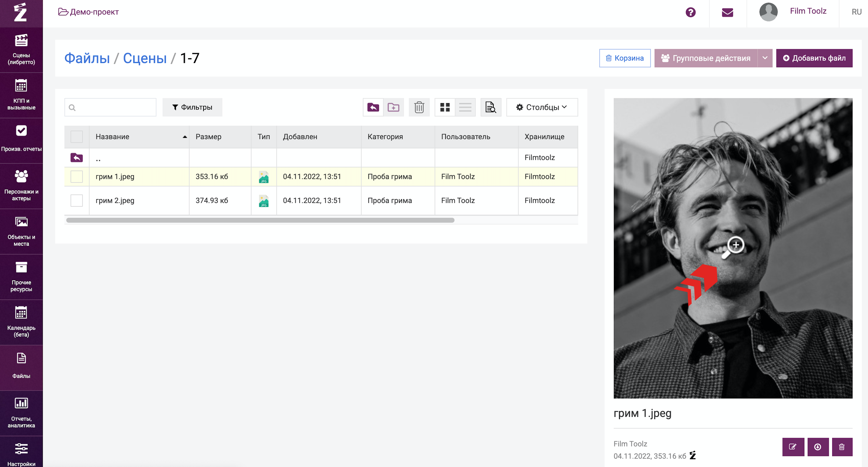Check the грим 1.jpeg row checkbox
This screenshot has width=868, height=467.
click(x=77, y=177)
